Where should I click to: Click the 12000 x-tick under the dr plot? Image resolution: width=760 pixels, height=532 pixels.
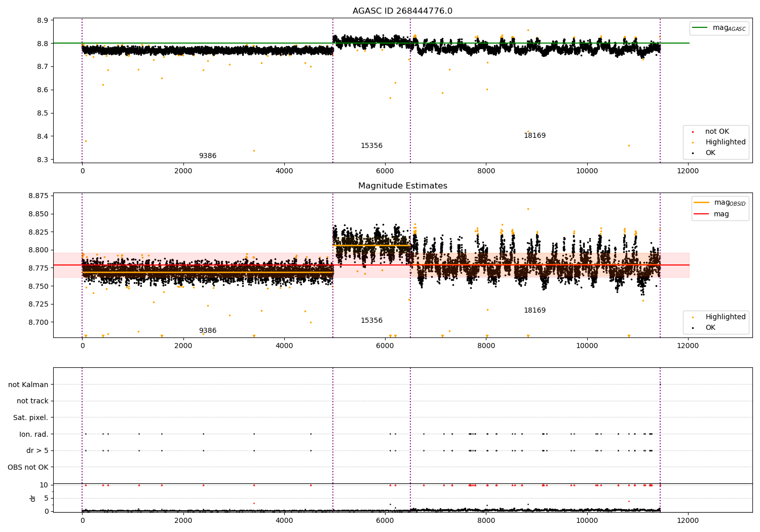click(x=688, y=520)
